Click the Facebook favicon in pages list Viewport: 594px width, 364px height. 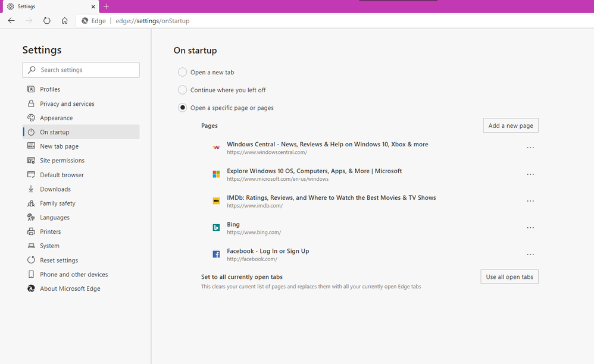coord(216,255)
